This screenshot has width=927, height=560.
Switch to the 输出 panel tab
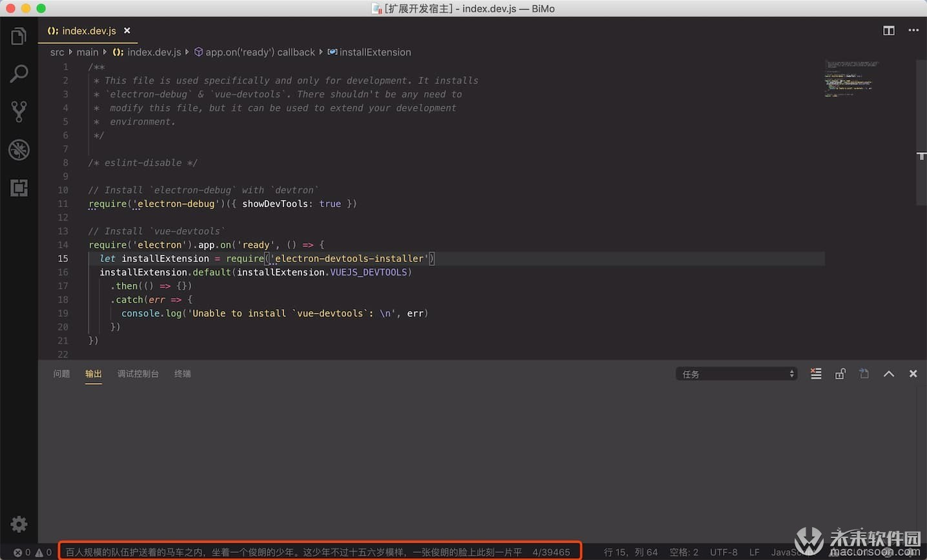click(x=94, y=374)
